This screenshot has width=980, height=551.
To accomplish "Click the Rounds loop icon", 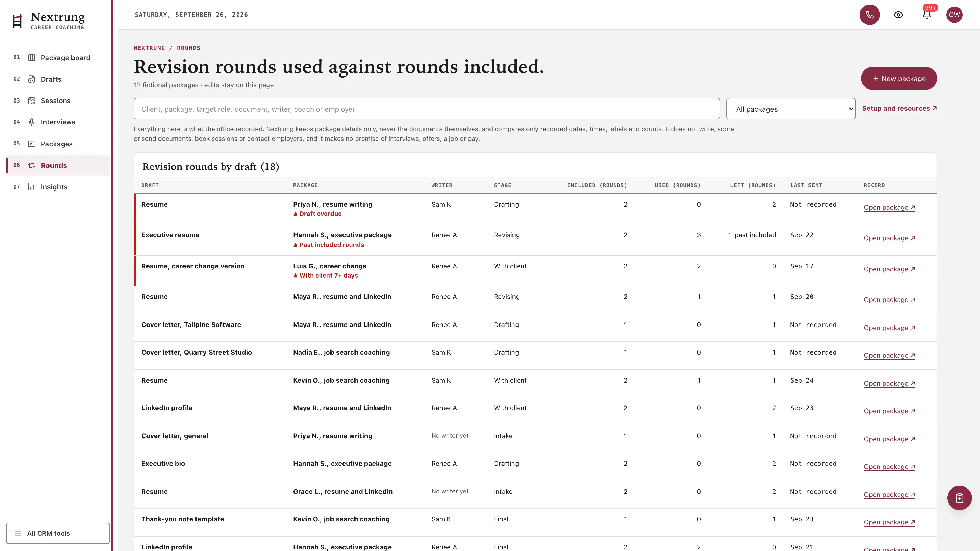I will tap(32, 165).
